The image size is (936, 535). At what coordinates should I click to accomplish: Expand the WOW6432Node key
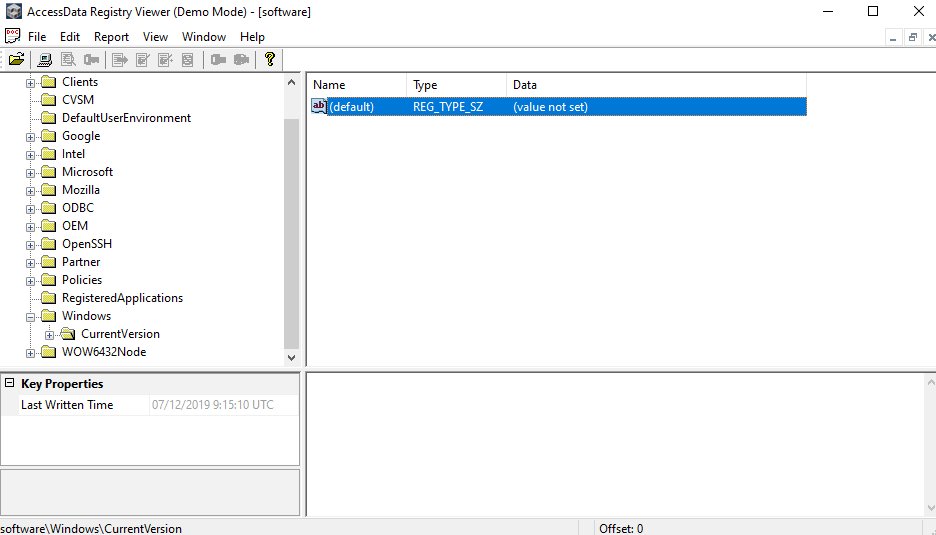[30, 353]
